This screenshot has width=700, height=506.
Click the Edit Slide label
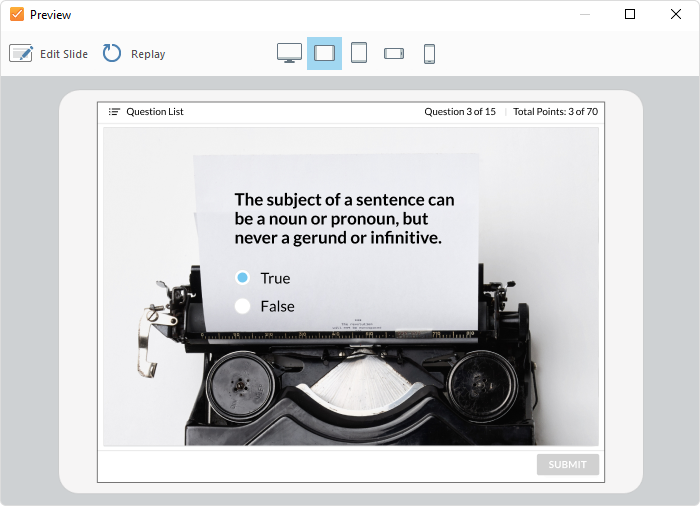(x=64, y=54)
